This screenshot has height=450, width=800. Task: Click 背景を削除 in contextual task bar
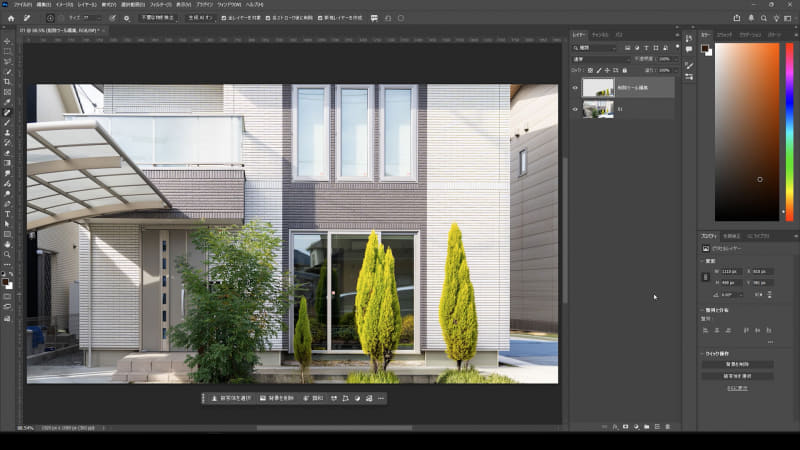click(x=277, y=398)
